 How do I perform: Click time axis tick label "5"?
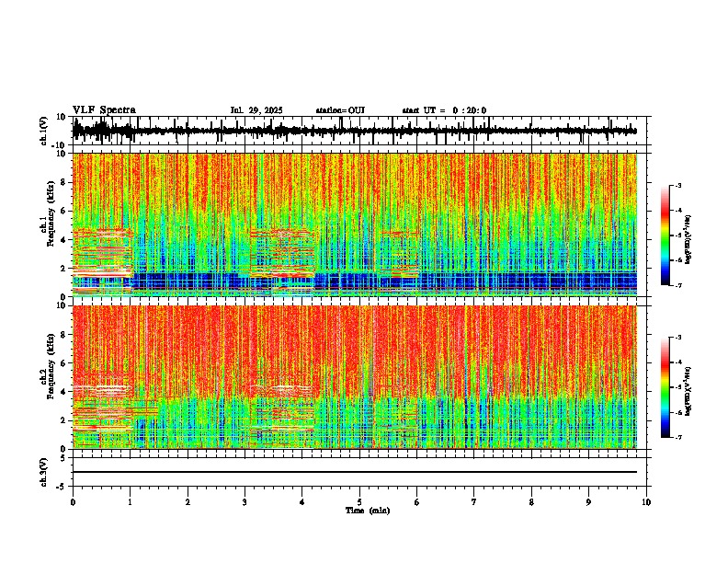point(359,502)
